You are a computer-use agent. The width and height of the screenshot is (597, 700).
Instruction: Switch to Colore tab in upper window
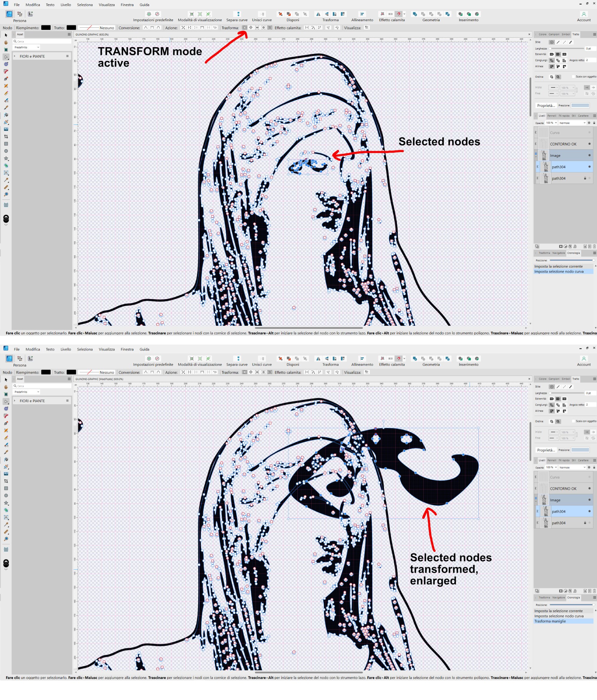point(542,34)
